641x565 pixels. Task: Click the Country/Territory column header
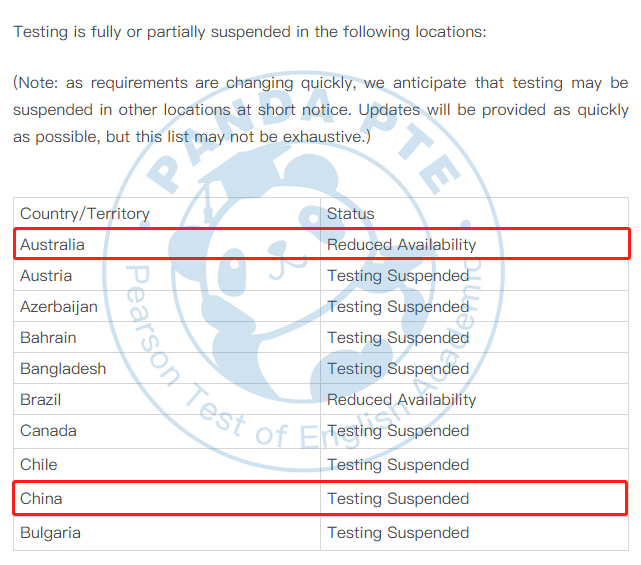(85, 213)
